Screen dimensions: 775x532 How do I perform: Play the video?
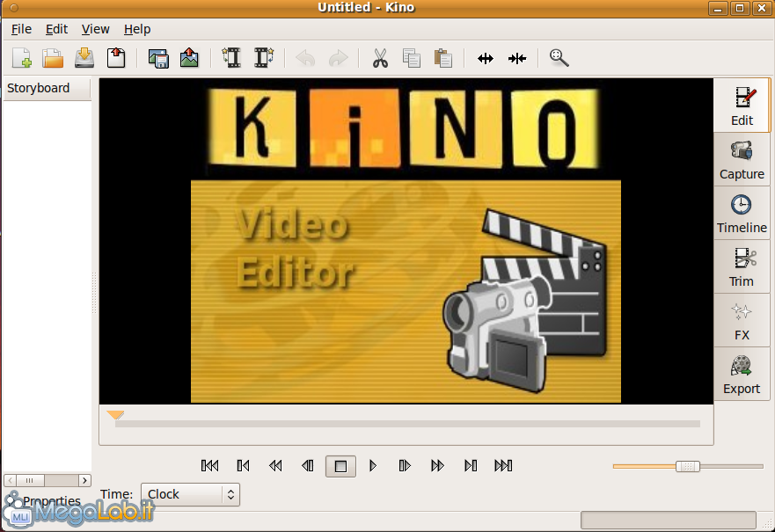click(x=373, y=466)
